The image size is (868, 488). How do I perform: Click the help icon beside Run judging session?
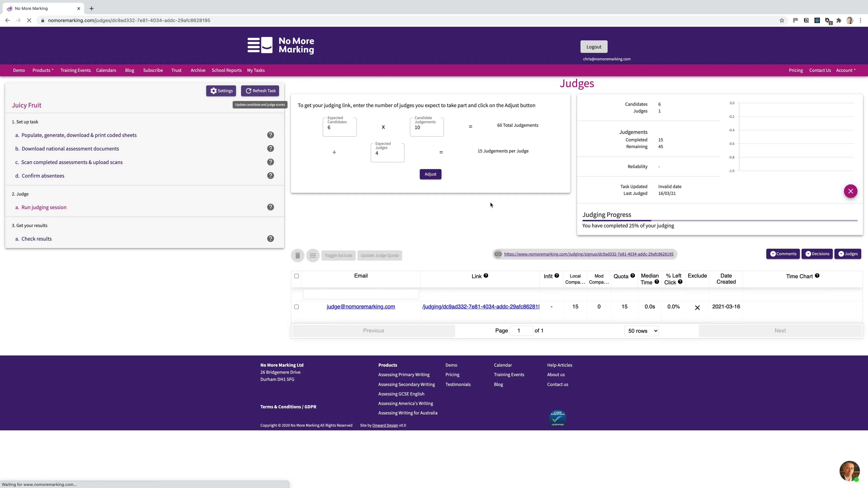coord(270,207)
